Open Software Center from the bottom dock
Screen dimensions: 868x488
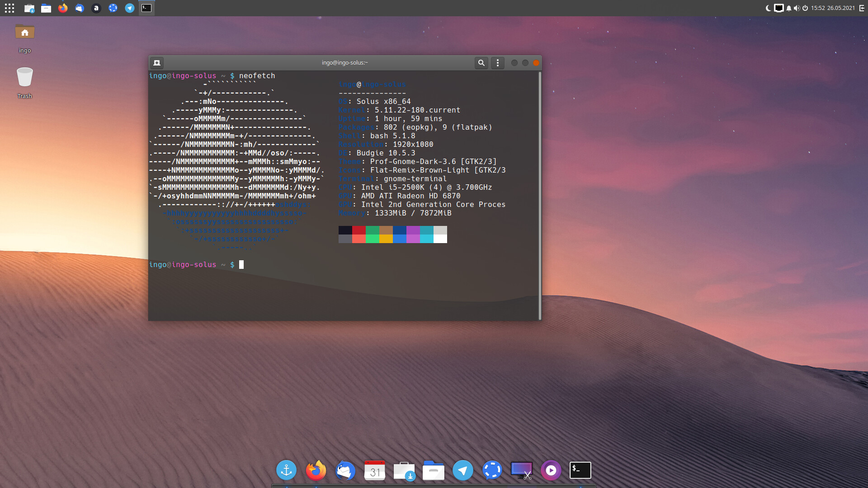click(404, 470)
